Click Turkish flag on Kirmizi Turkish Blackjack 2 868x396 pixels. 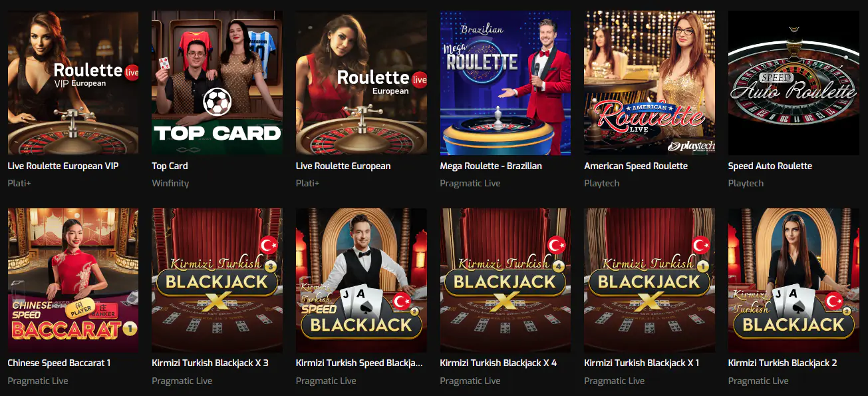835,301
